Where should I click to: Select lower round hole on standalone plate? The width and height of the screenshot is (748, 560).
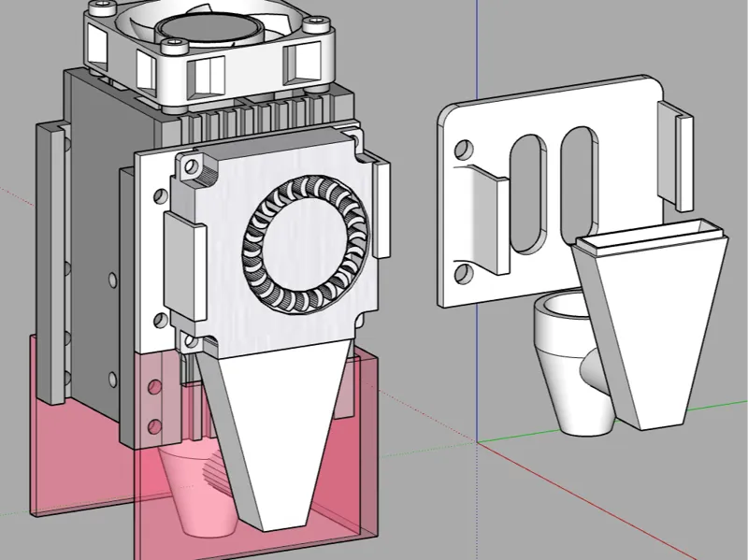[464, 273]
